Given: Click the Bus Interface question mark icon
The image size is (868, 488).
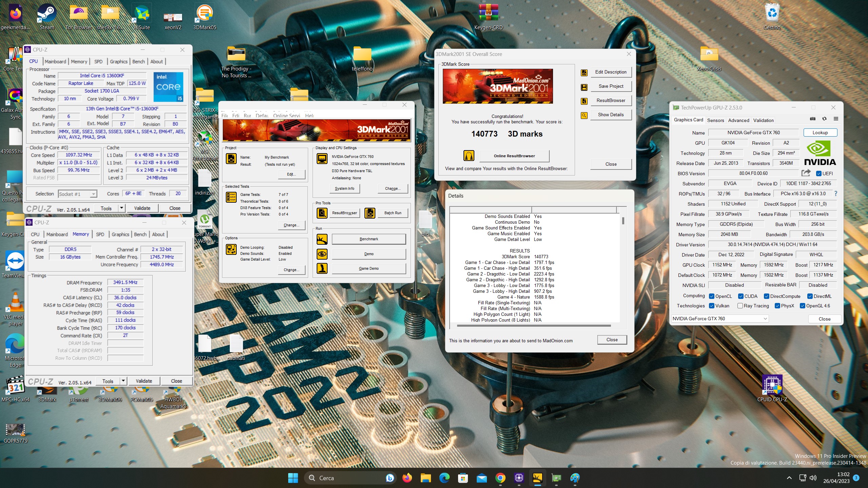Looking at the screenshot, I should [x=836, y=194].
